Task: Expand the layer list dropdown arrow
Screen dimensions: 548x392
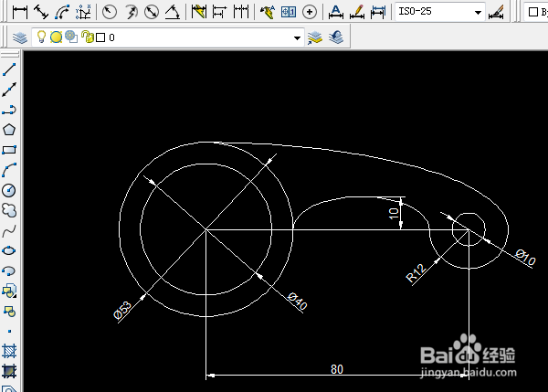Action: click(297, 37)
